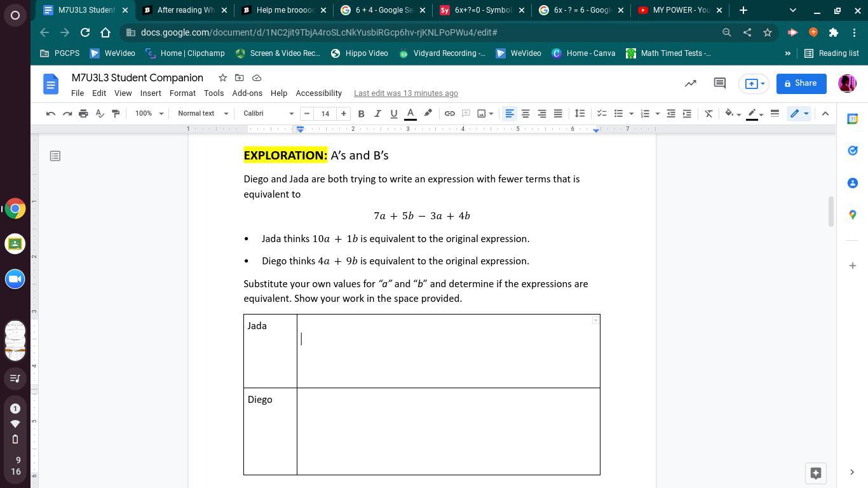
Task: Open the 100% zoom dropdown
Action: point(149,114)
